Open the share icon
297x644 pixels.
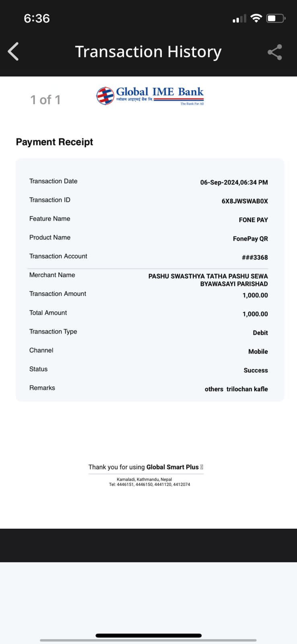point(275,52)
